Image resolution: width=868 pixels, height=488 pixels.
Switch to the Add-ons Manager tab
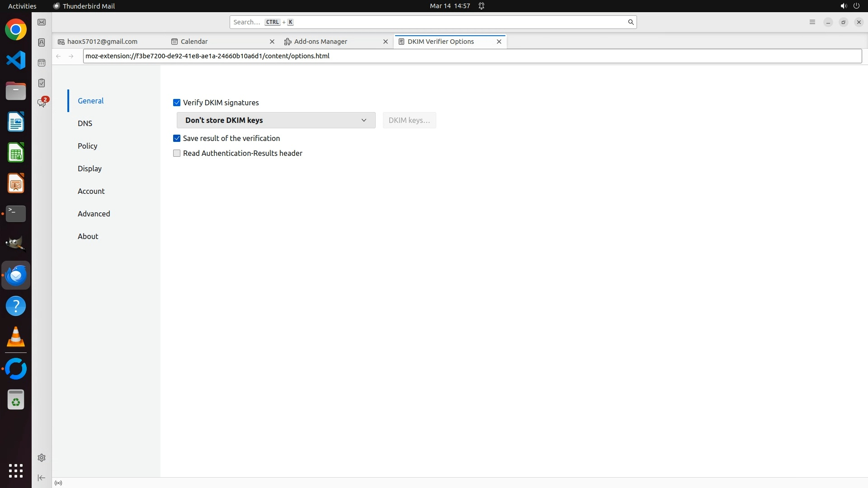click(x=320, y=42)
